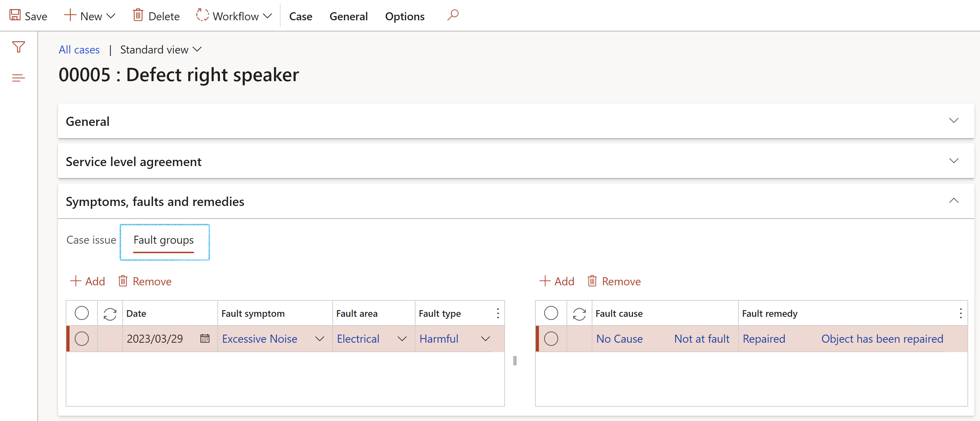Click the Fault area column header

357,313
